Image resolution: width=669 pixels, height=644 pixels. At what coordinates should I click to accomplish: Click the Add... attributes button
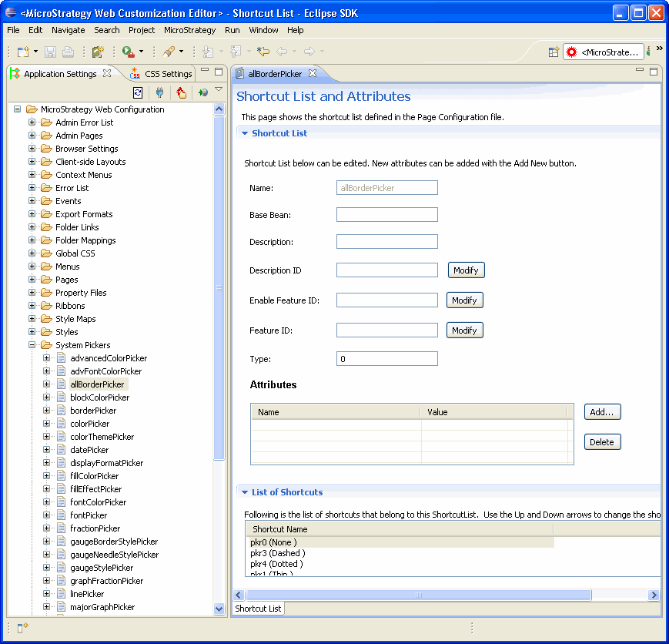[x=602, y=412]
